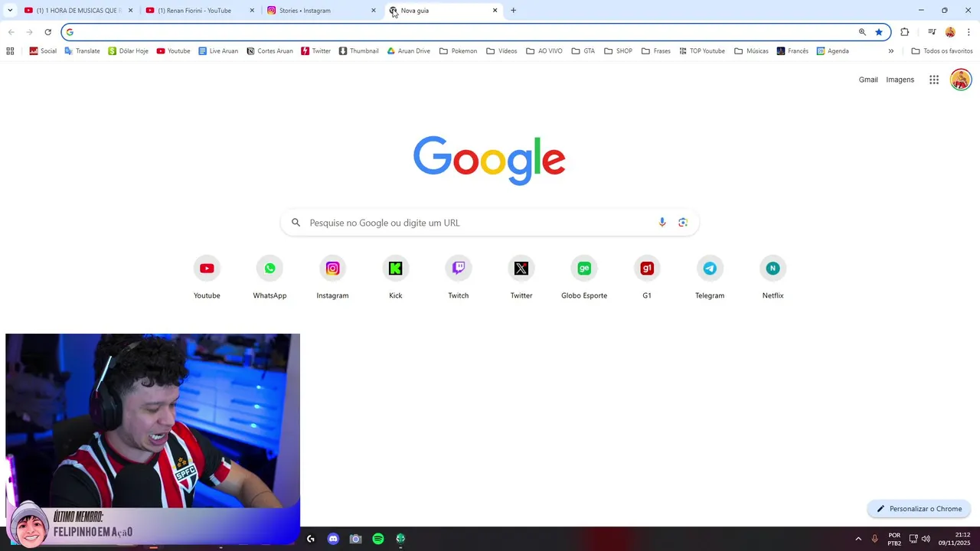The width and height of the screenshot is (980, 551).
Task: Open the Telegram shortcut tile
Action: pos(710,278)
